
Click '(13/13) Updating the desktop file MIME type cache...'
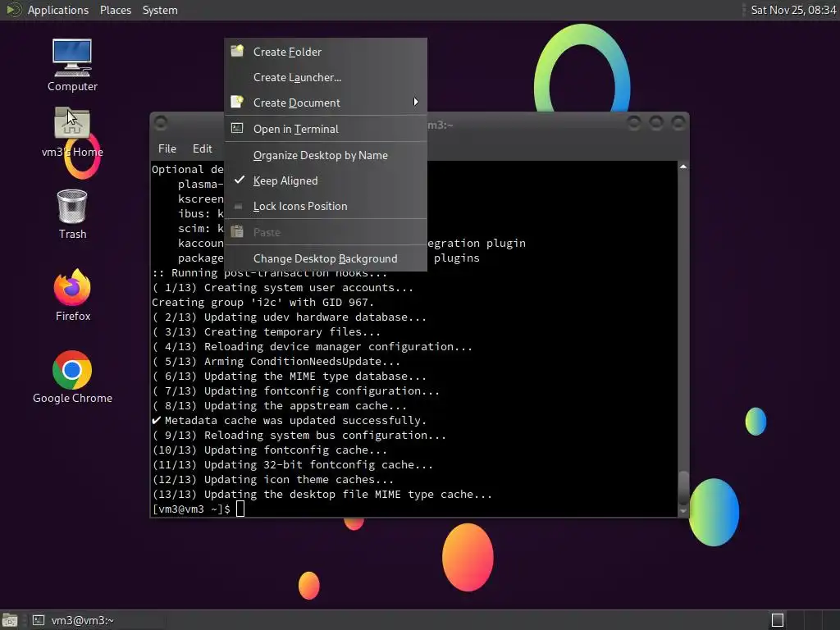322,494
